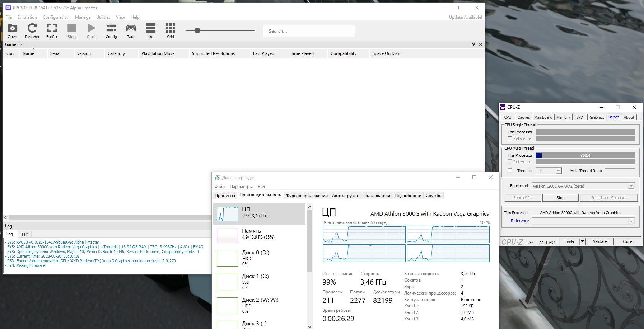The width and height of the screenshot is (644, 329).
Task: Click the RPCS3 game search field
Action: [308, 30]
